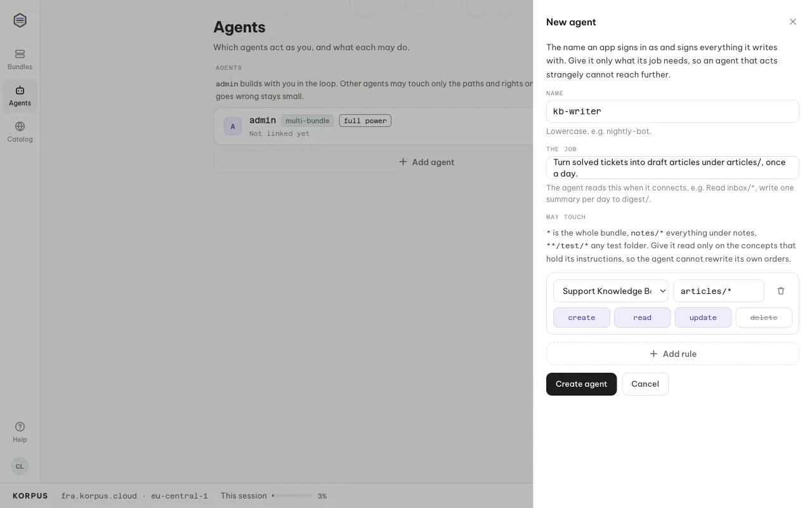Edit the job description text area
Viewport: 812px width, 508px height.
[672, 168]
